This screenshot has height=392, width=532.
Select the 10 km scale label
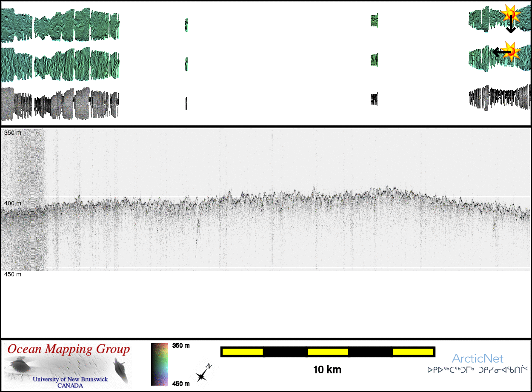click(x=327, y=369)
